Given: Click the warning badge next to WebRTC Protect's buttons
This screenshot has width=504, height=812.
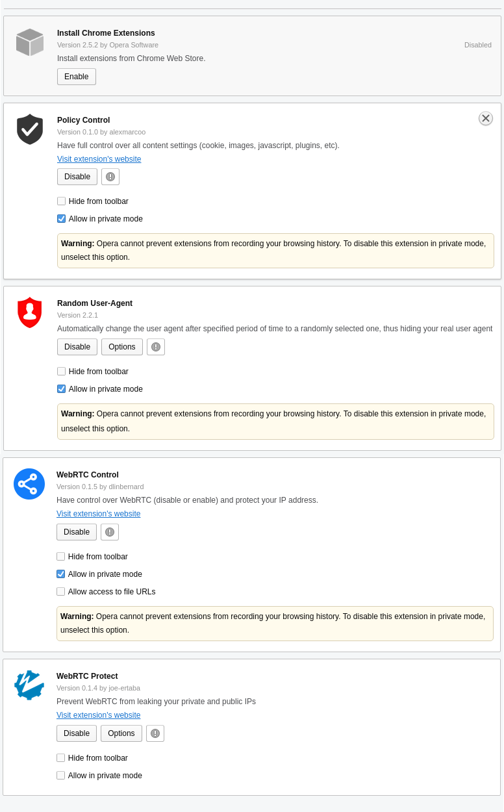Looking at the screenshot, I should [155, 733].
